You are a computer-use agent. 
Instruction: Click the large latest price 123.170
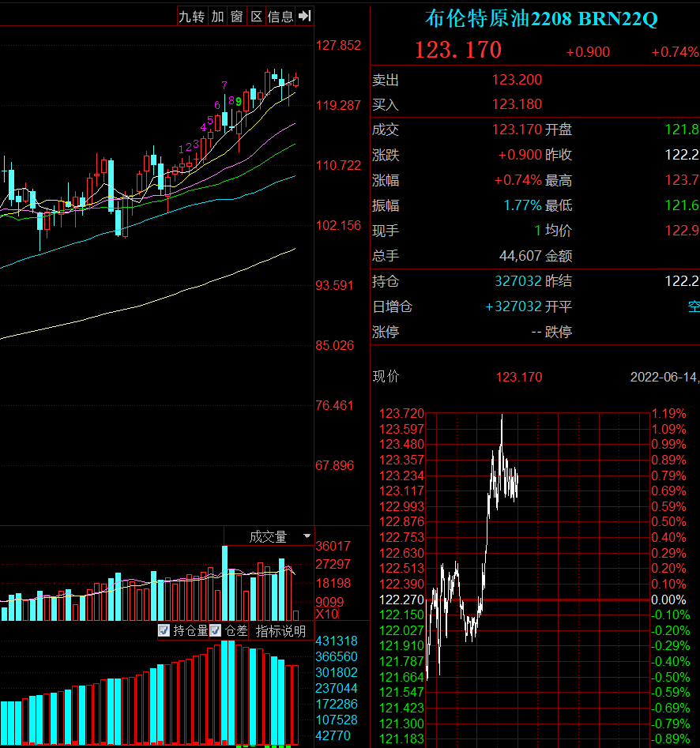458,50
